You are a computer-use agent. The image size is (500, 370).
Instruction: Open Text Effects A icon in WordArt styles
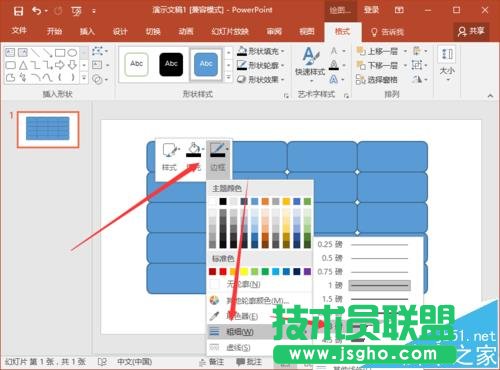pyautogui.click(x=334, y=79)
